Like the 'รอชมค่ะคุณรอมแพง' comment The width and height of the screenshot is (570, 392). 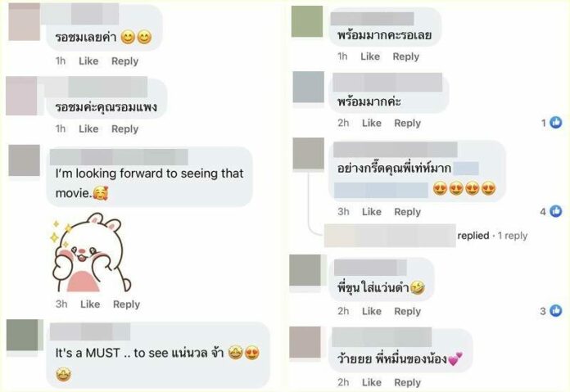pyautogui.click(x=88, y=129)
